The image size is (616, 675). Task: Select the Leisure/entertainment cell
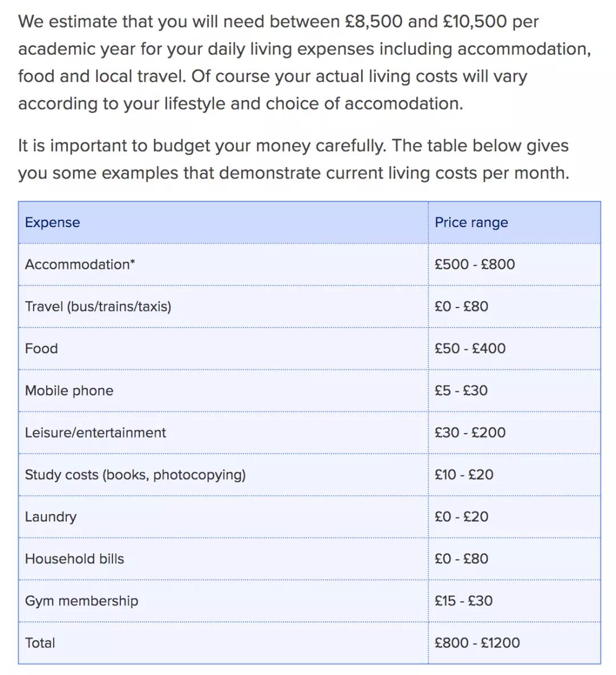(x=95, y=433)
